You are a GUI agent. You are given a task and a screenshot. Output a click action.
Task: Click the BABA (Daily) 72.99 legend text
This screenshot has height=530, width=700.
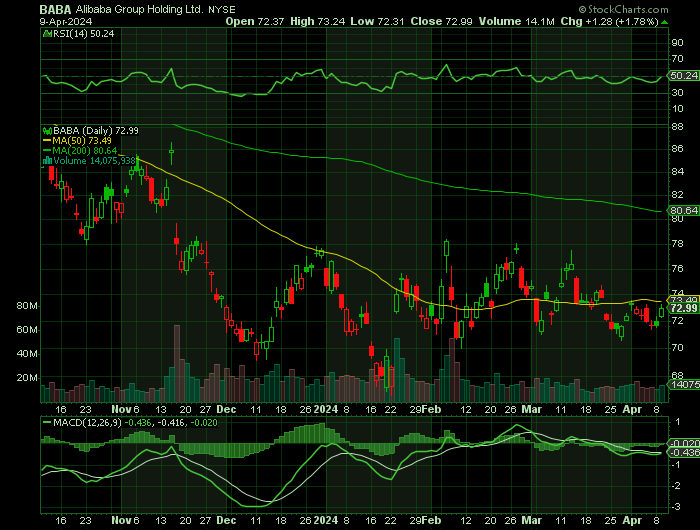pyautogui.click(x=96, y=131)
